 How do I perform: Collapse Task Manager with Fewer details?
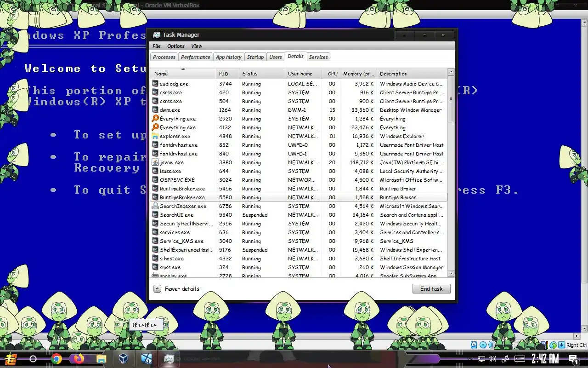(177, 289)
